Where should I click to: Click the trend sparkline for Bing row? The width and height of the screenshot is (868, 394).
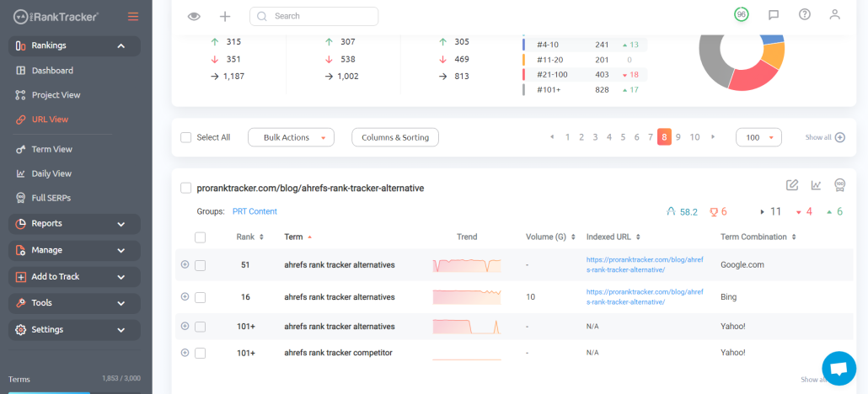(x=467, y=297)
